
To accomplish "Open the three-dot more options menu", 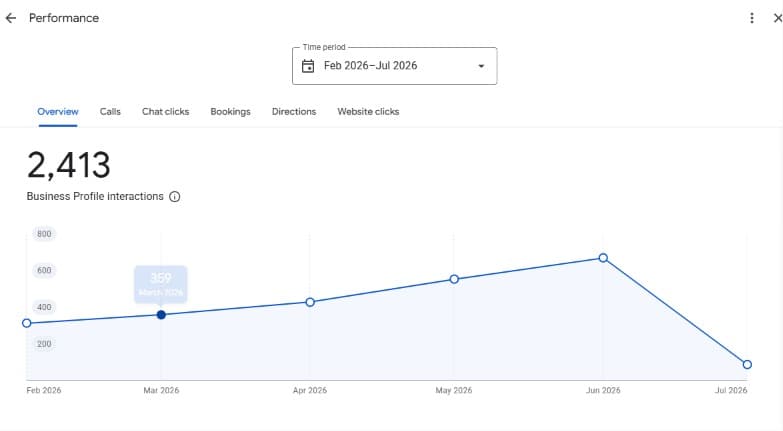I will pos(752,18).
